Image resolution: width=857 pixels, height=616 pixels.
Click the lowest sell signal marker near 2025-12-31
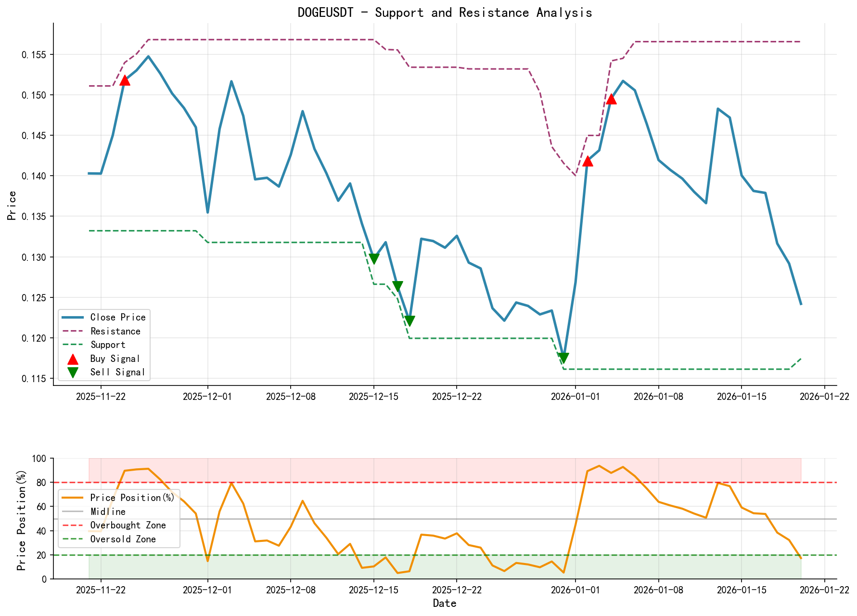point(563,357)
